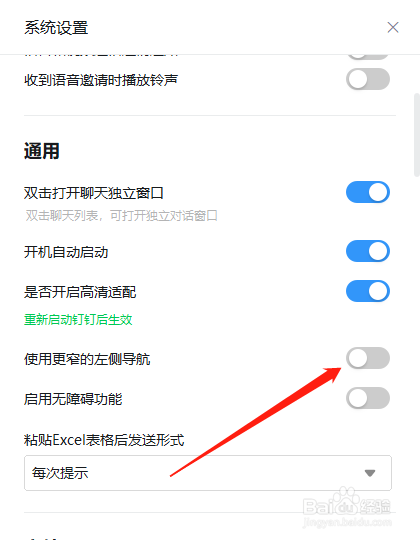Switch off 是否开启高清适配 toggle
Viewport: 420px width, 540px height.
click(368, 291)
